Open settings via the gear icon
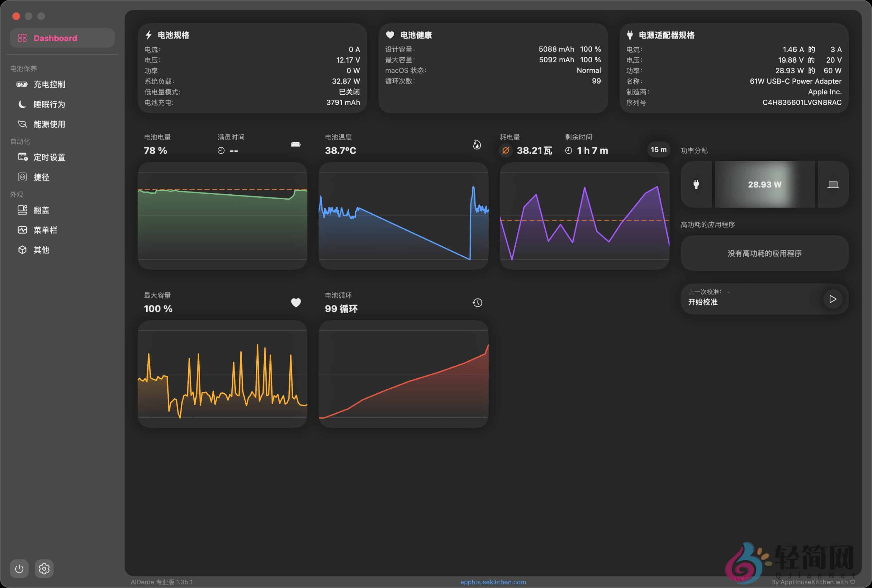Image resolution: width=872 pixels, height=588 pixels. coord(44,569)
